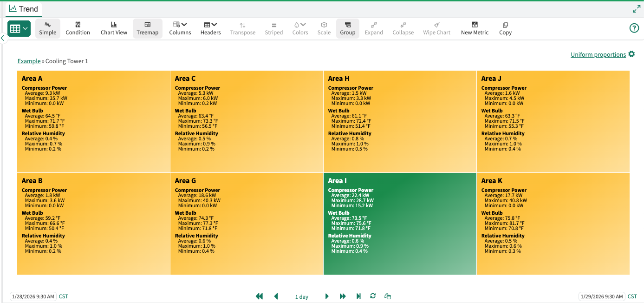Open the Headers dropdown
644x303 pixels.
pyautogui.click(x=210, y=28)
